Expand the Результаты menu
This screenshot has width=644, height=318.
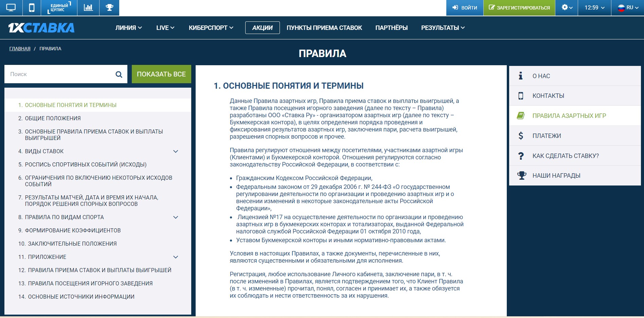(443, 28)
